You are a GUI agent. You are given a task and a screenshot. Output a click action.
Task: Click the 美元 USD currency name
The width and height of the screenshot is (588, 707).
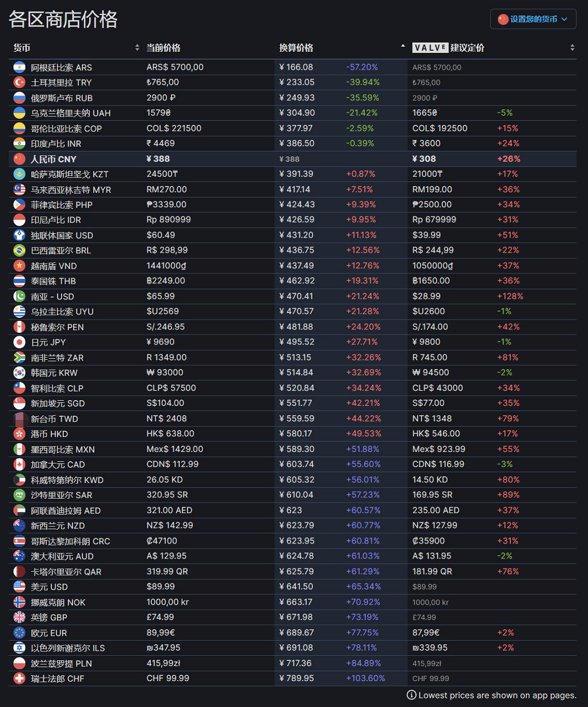click(49, 587)
